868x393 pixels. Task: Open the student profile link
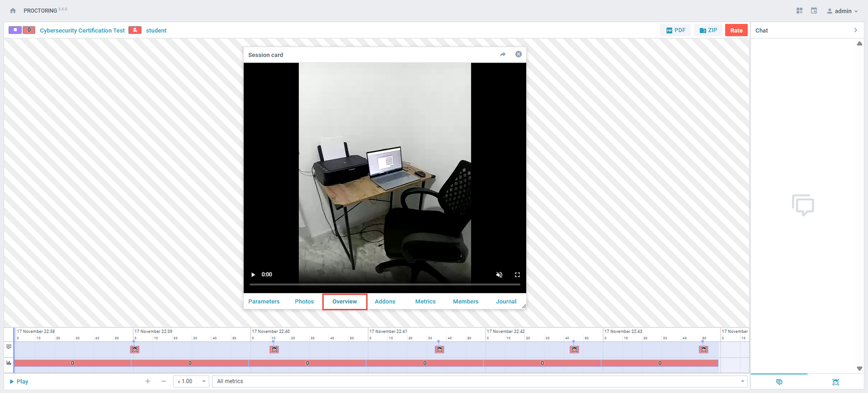[156, 30]
